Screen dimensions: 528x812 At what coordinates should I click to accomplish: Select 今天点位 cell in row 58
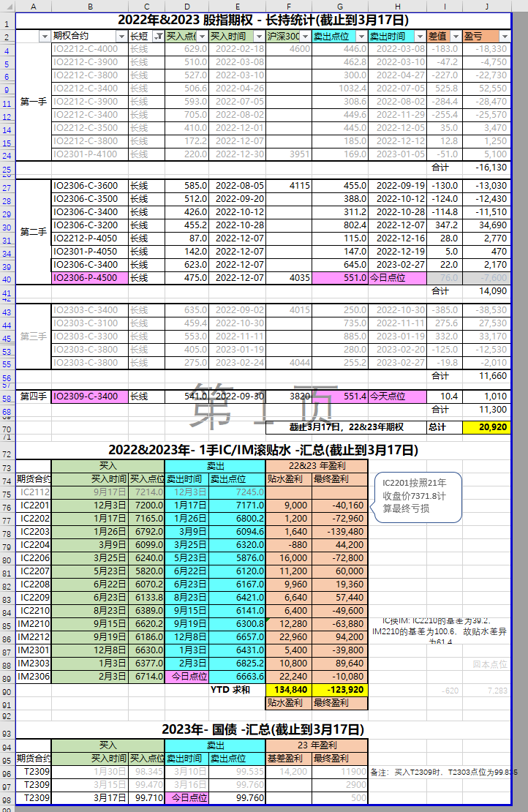pyautogui.click(x=398, y=396)
